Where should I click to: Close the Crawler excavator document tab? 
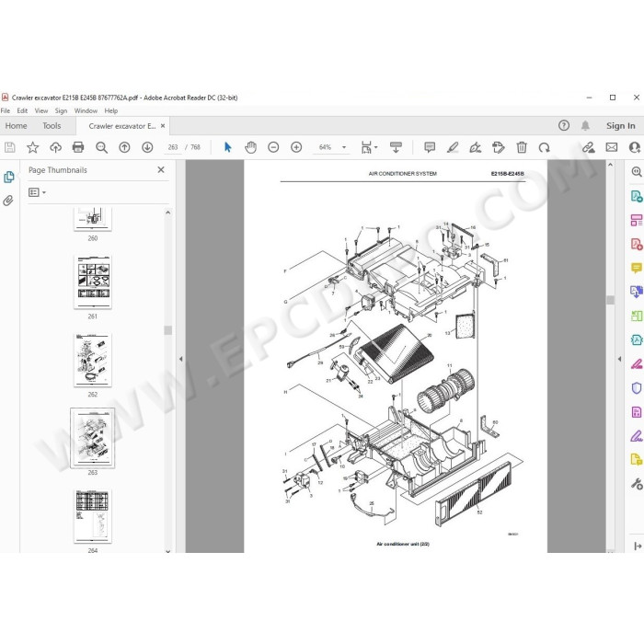click(163, 126)
